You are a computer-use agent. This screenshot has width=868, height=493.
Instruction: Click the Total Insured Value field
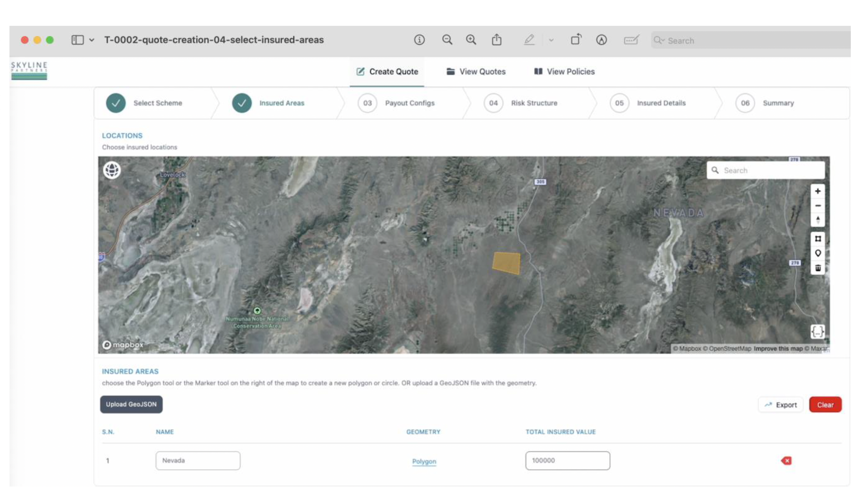coord(567,460)
